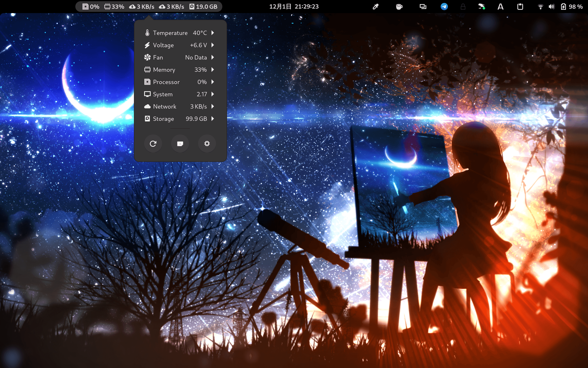588x368 pixels.
Task: Click the 99.9 GB storage value
Action: (x=196, y=119)
